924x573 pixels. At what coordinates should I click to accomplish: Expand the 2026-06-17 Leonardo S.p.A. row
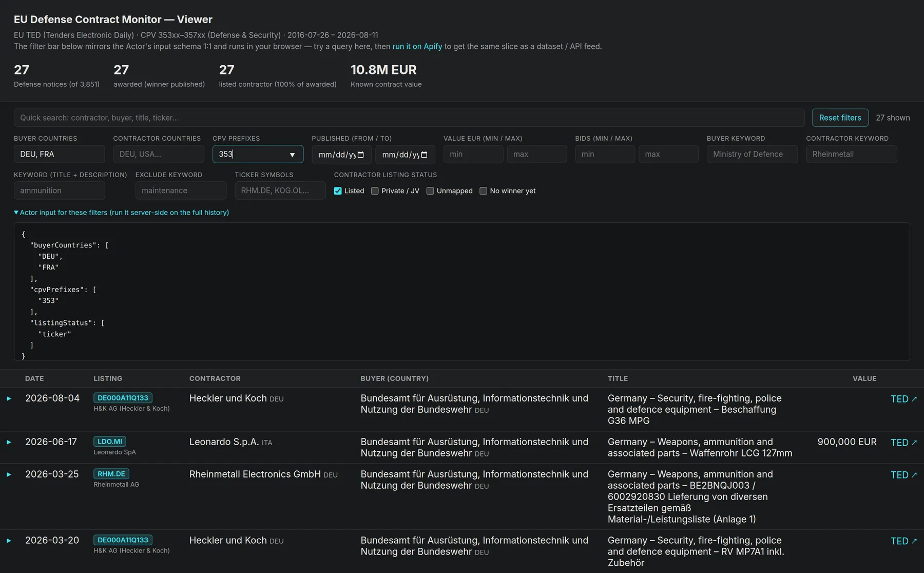click(x=9, y=442)
